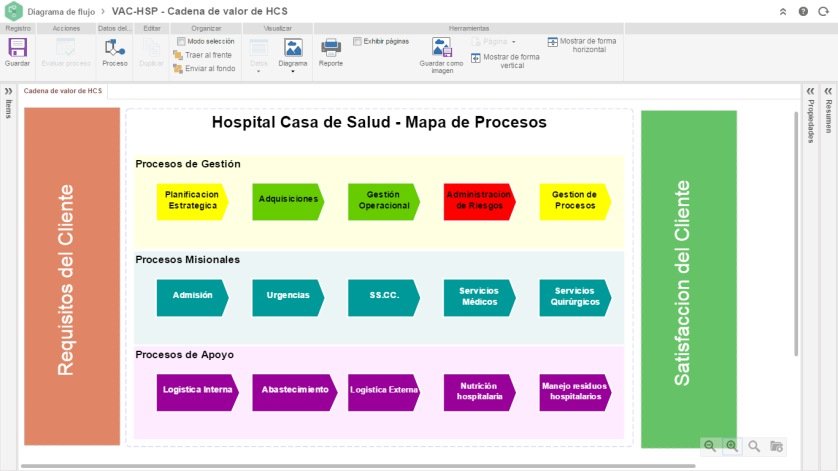This screenshot has width=838, height=471.
Task: Open the help question mark icon
Action: coord(803,11)
